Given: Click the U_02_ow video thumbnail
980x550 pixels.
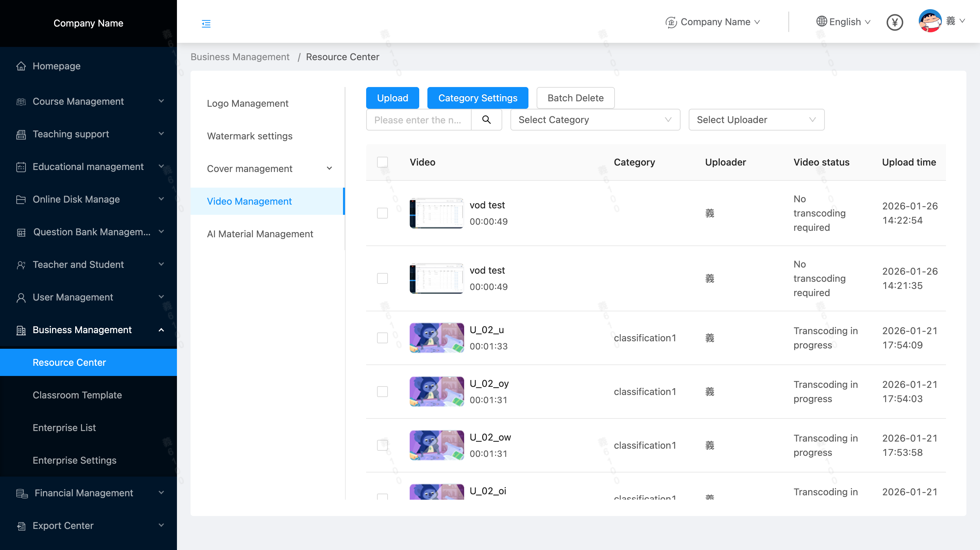Looking at the screenshot, I should [x=436, y=445].
